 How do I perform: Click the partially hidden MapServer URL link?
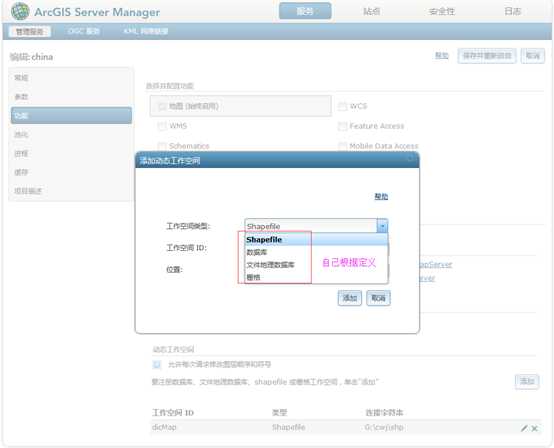[x=435, y=265]
